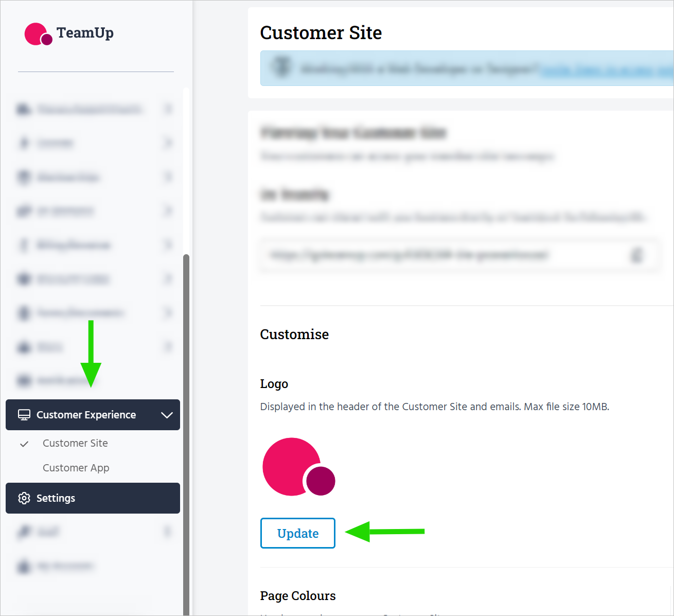Expand the topmost blurred sidebar item's arrow
Image resolution: width=674 pixels, height=616 pixels.
[x=168, y=109]
